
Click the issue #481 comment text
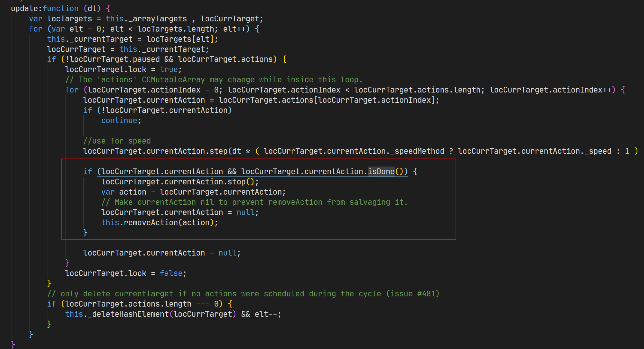coord(413,294)
